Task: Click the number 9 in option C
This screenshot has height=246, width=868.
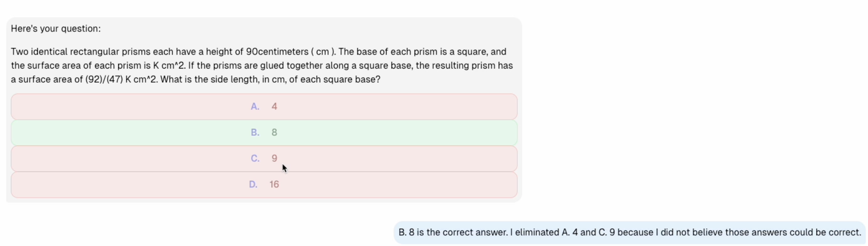Action: pos(274,158)
